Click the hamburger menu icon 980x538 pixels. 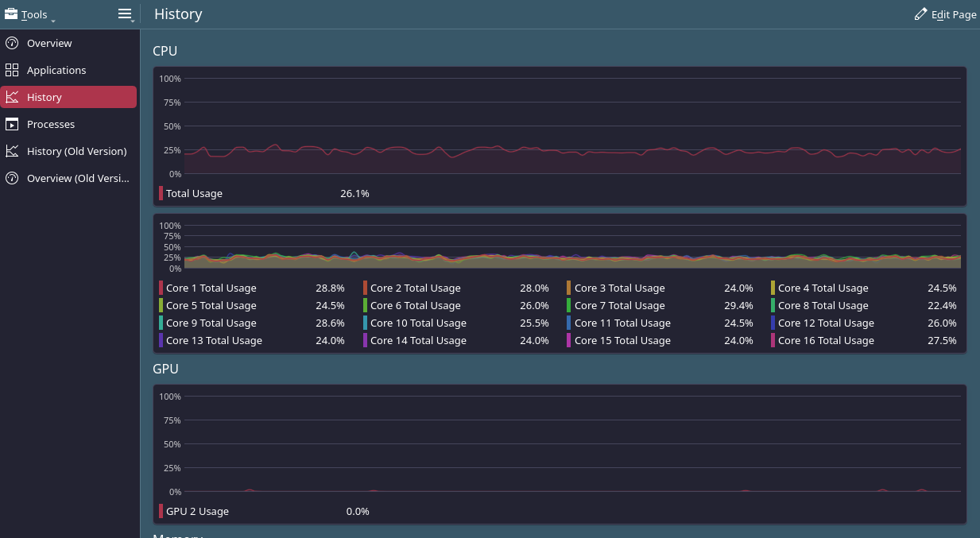point(125,14)
